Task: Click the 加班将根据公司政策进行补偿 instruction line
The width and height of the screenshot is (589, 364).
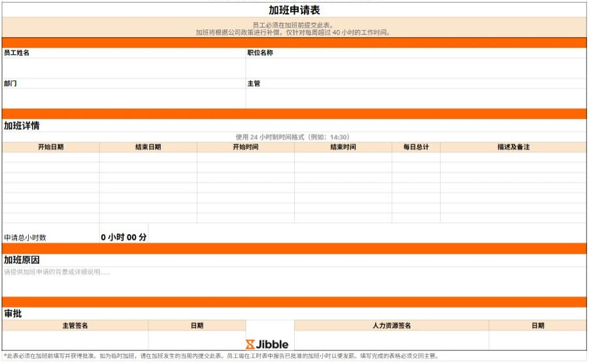Action: click(x=293, y=32)
